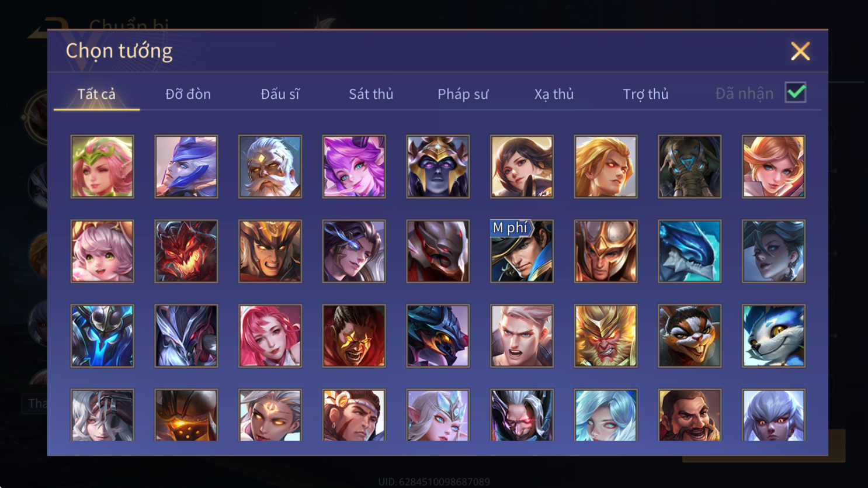Untick the "Đã nhận" checkbox
The width and height of the screenshot is (868, 488).
(x=796, y=93)
